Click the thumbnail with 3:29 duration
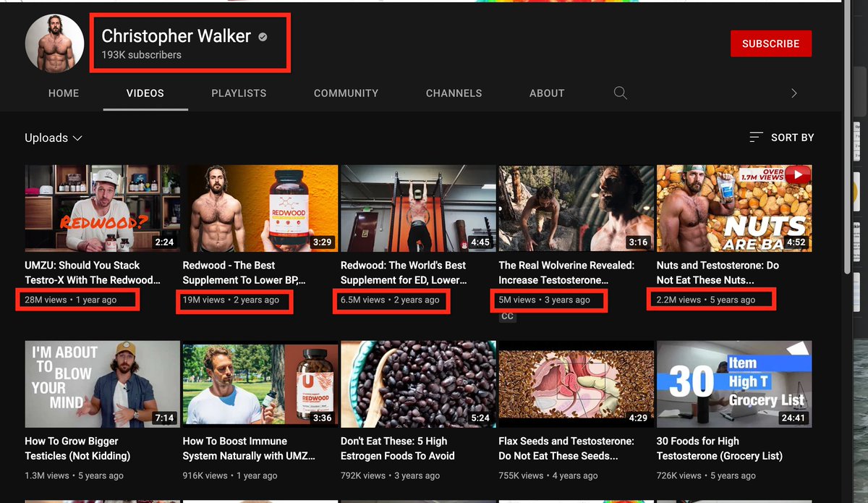Image resolution: width=868 pixels, height=503 pixels. (260, 208)
